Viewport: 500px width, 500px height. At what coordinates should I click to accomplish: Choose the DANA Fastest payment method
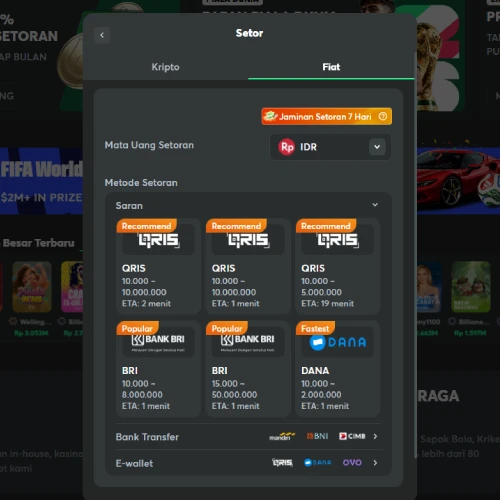coord(338,369)
